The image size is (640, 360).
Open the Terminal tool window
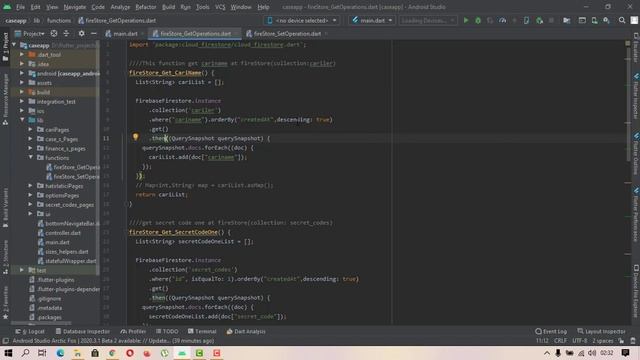pos(202,331)
